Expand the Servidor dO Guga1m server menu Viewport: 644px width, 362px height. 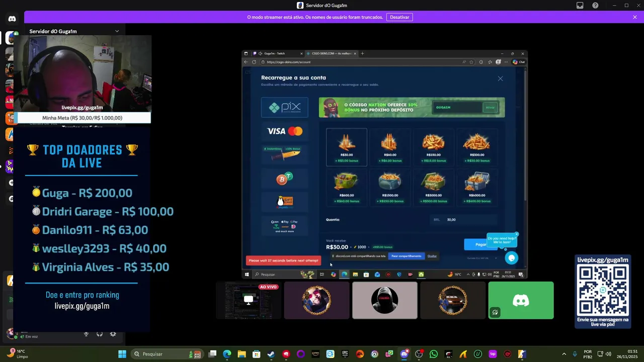coord(117,31)
